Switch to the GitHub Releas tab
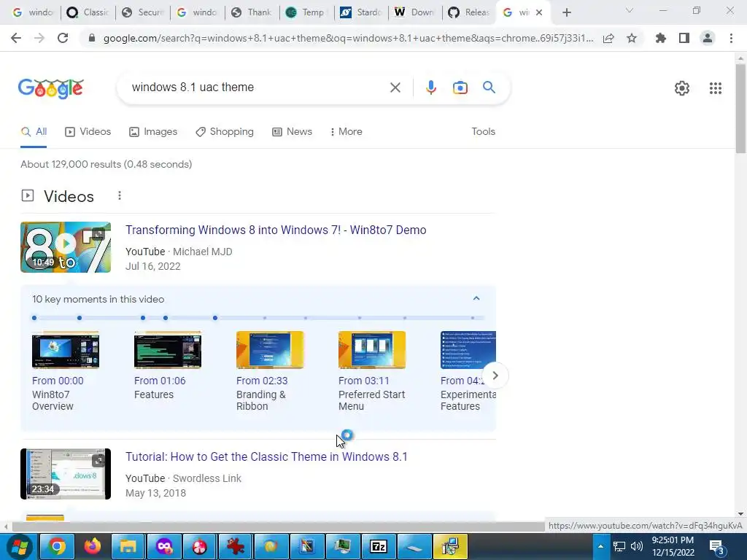Screen dimensions: 747x560 (469, 12)
